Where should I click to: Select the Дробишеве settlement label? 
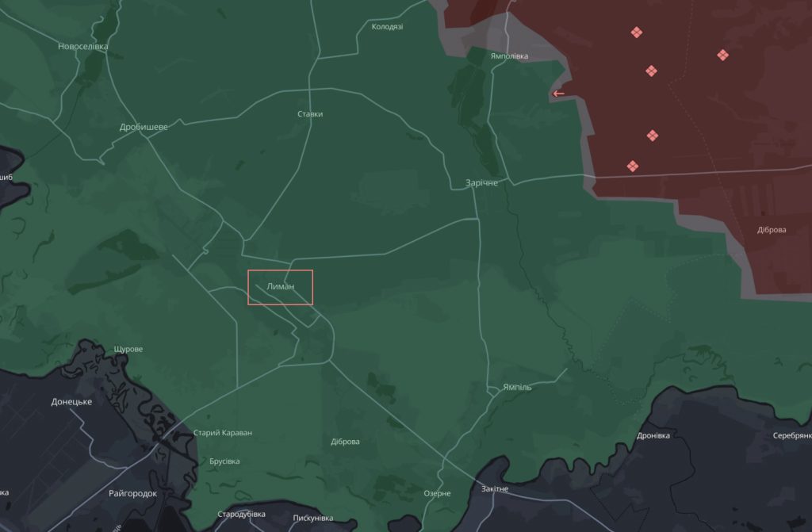point(144,127)
